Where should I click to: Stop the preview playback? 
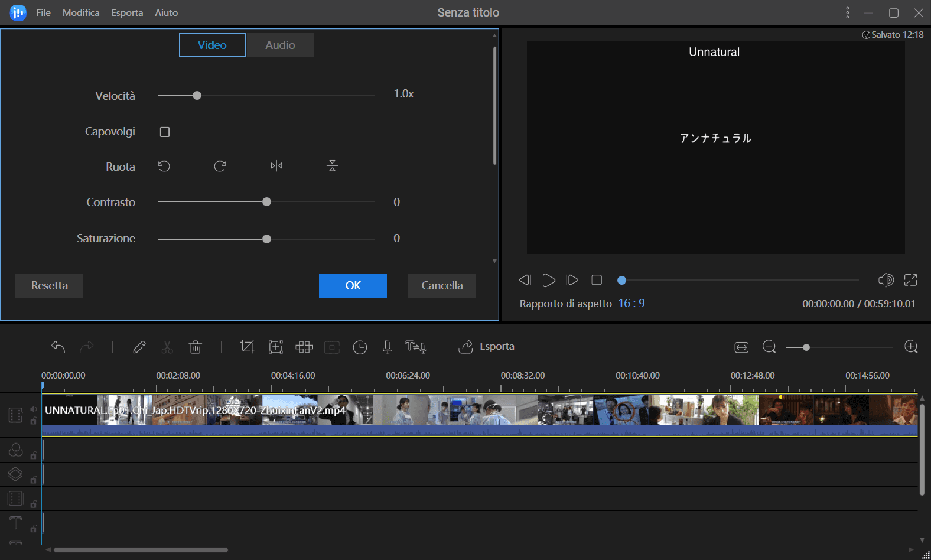597,280
